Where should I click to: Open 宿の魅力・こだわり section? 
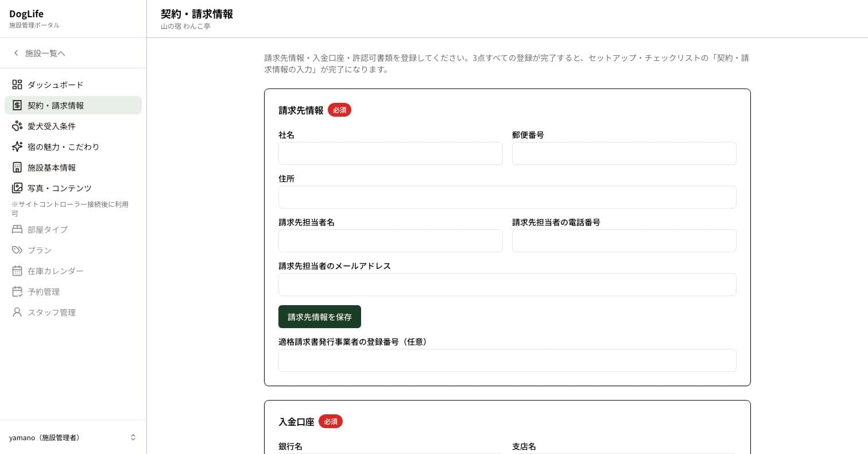click(x=73, y=147)
